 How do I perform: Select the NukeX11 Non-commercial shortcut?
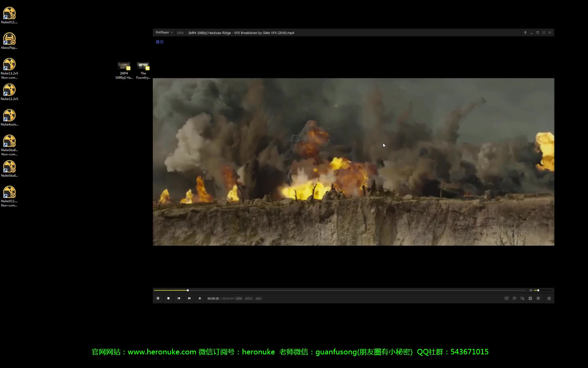pyautogui.click(x=9, y=196)
